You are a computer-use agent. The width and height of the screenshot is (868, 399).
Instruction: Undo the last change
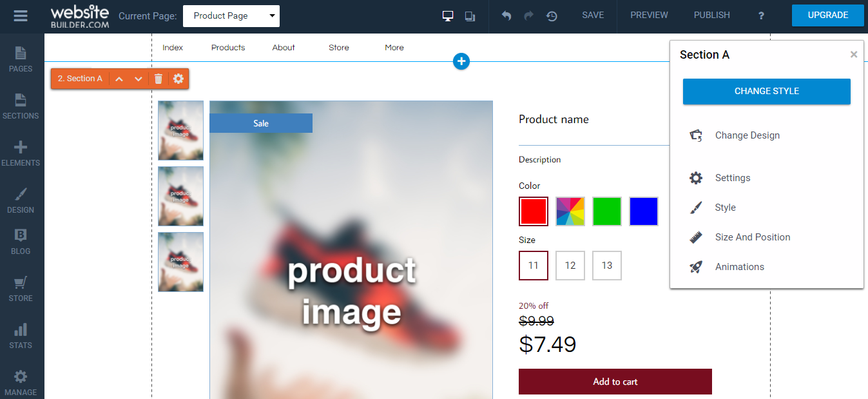[x=506, y=15]
